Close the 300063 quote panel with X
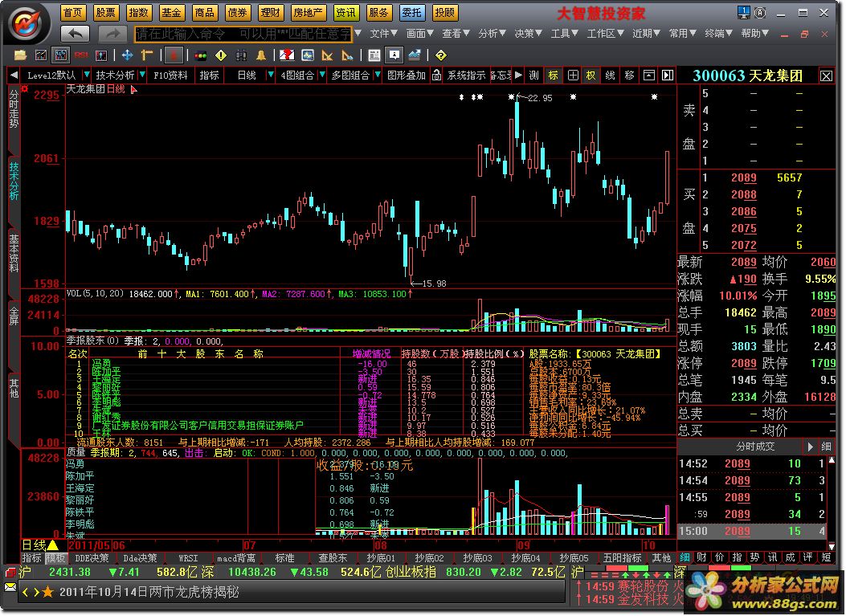846x616 pixels. point(826,76)
